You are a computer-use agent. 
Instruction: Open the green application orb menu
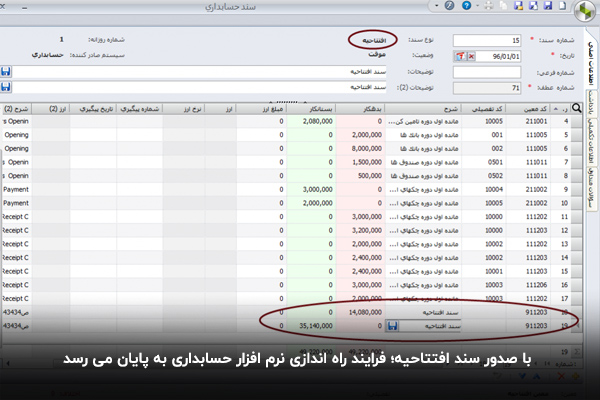tap(585, 11)
